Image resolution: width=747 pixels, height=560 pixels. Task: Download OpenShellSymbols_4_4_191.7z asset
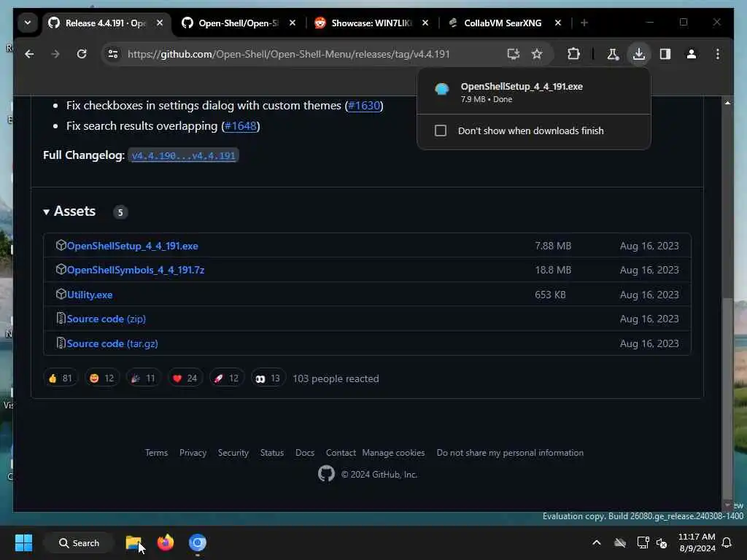[x=136, y=270]
